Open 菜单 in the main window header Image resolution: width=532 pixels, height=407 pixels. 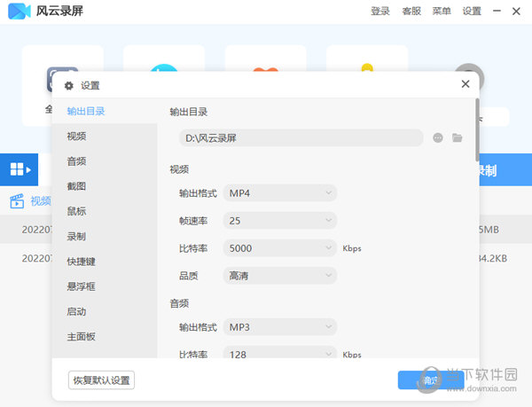click(442, 12)
